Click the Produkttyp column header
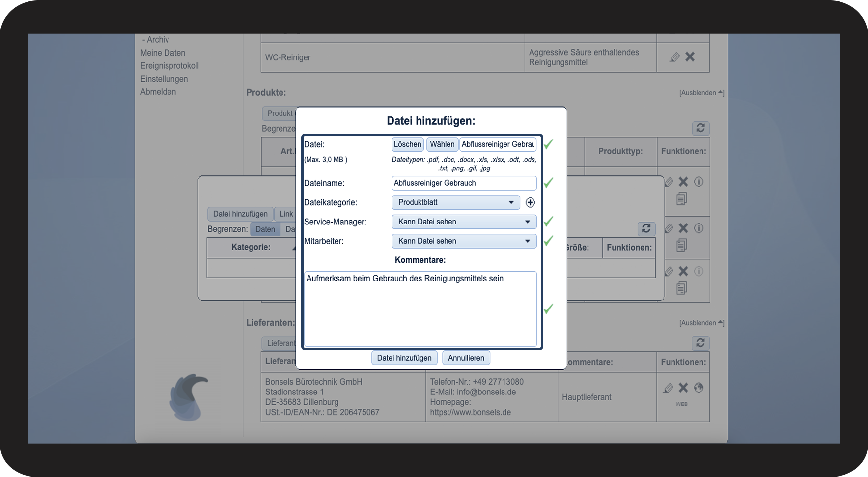 620,151
